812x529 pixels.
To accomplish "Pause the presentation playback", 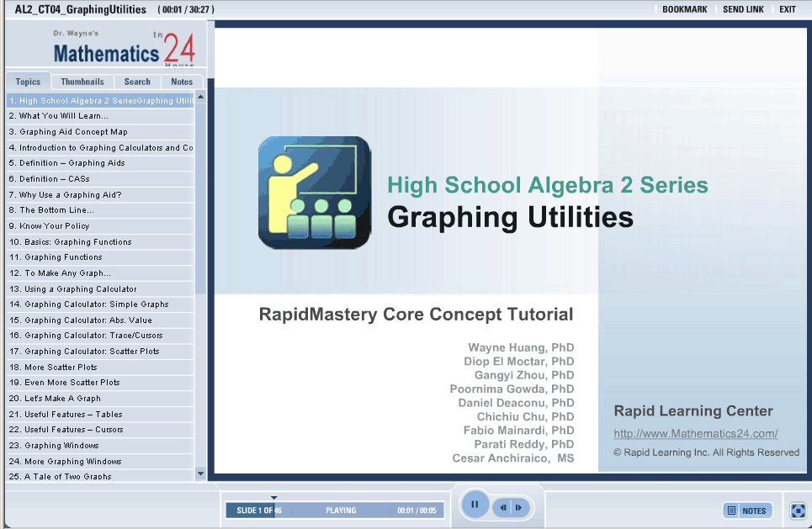I will coord(475,505).
